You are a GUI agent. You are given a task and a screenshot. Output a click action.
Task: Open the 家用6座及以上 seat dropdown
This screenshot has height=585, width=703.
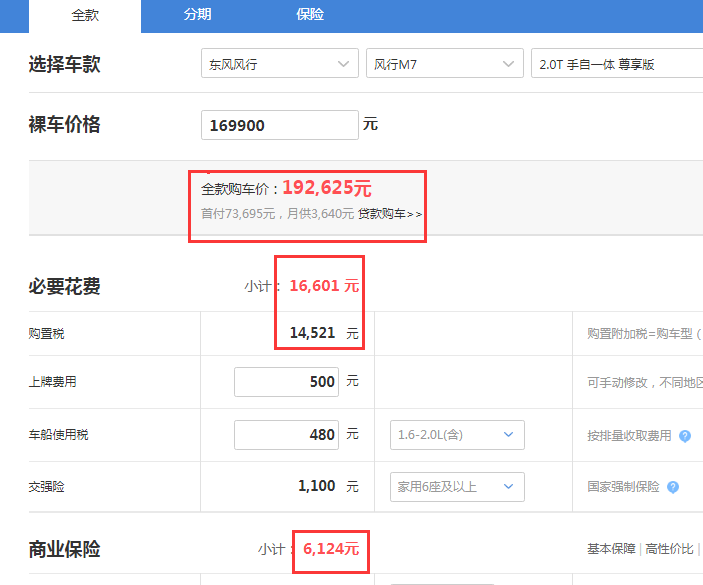pos(457,487)
